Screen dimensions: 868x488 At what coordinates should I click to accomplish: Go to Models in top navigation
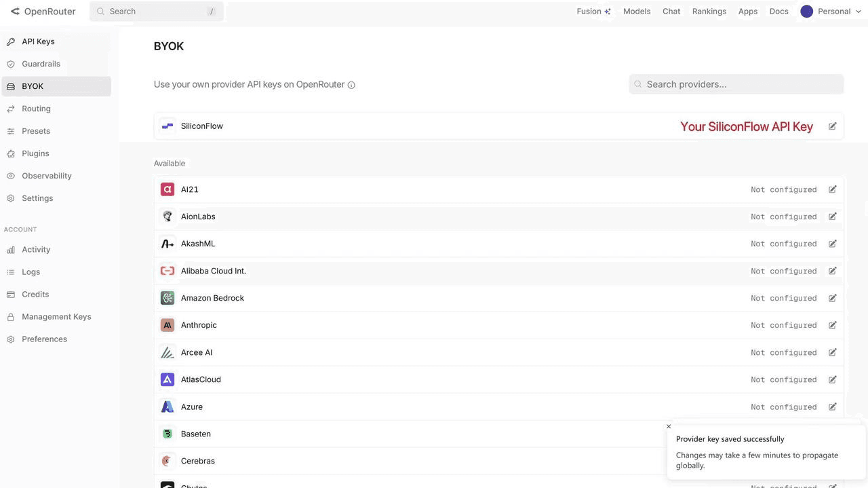[x=637, y=12]
